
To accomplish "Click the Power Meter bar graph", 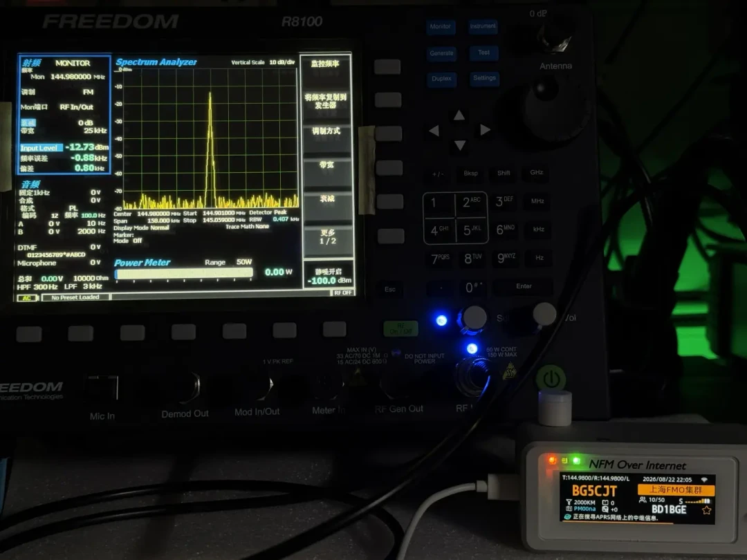I will 184,273.
